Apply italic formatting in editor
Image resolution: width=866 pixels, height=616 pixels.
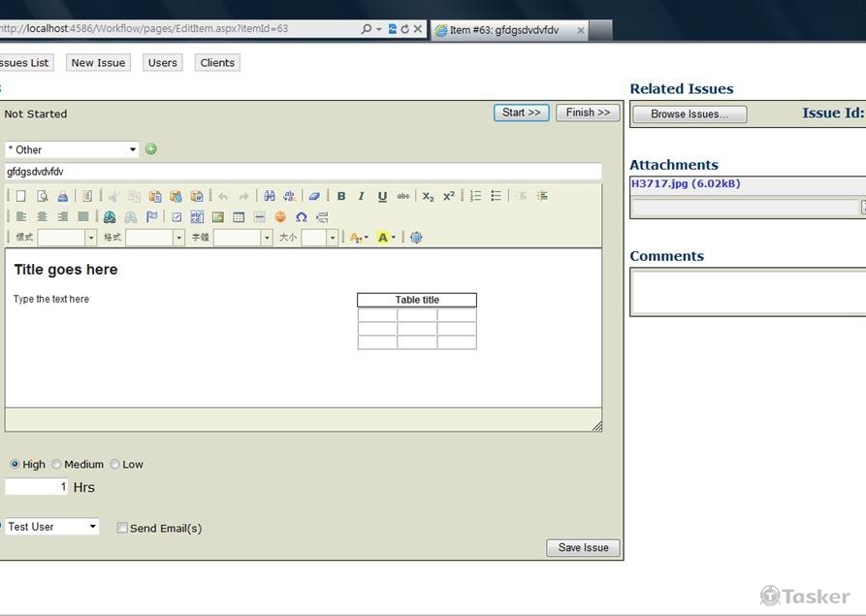[x=362, y=196]
